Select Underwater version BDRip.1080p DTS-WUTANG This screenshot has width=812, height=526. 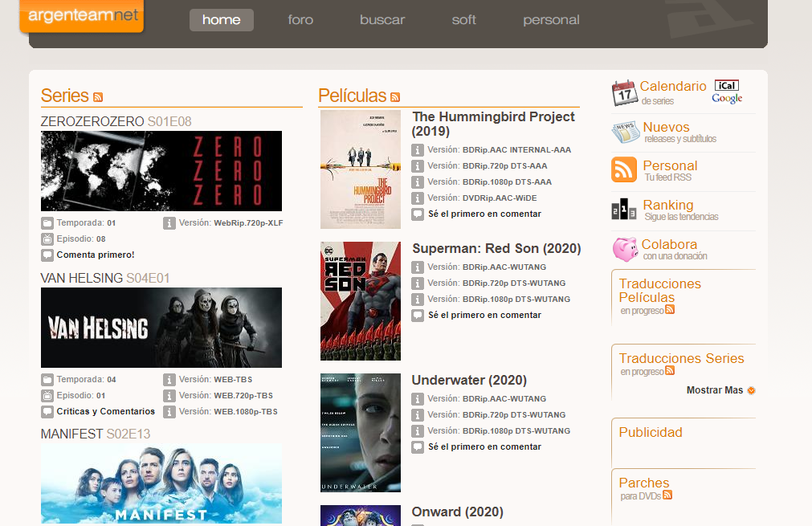coord(499,431)
